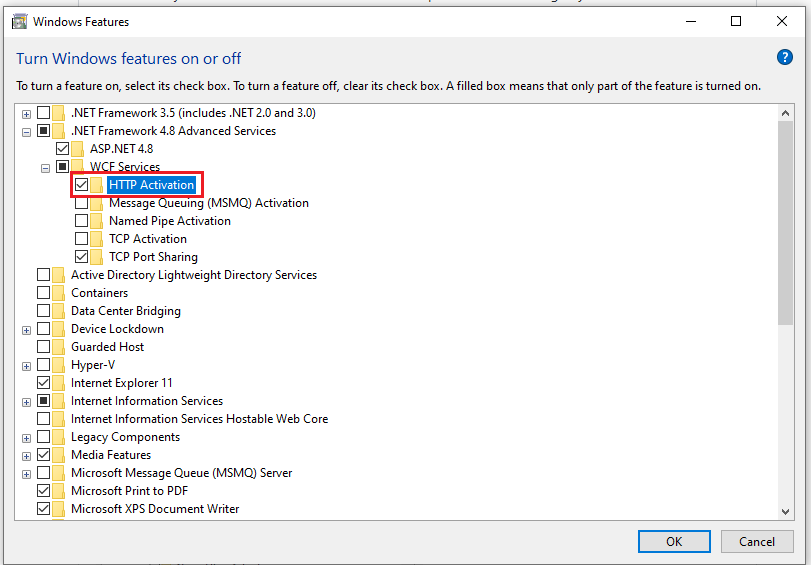Select '.NET Framework 4.8 Advanced Services' label
Image resolution: width=811 pixels, height=565 pixels.
[173, 131]
